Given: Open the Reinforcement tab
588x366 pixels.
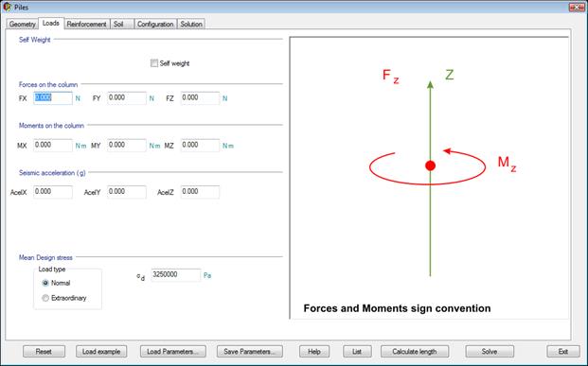Looking at the screenshot, I should 86,24.
